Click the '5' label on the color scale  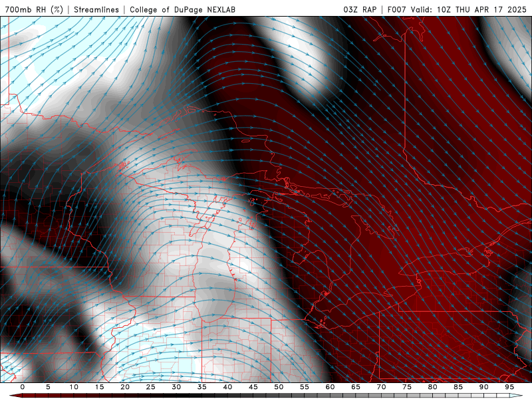[48, 387]
